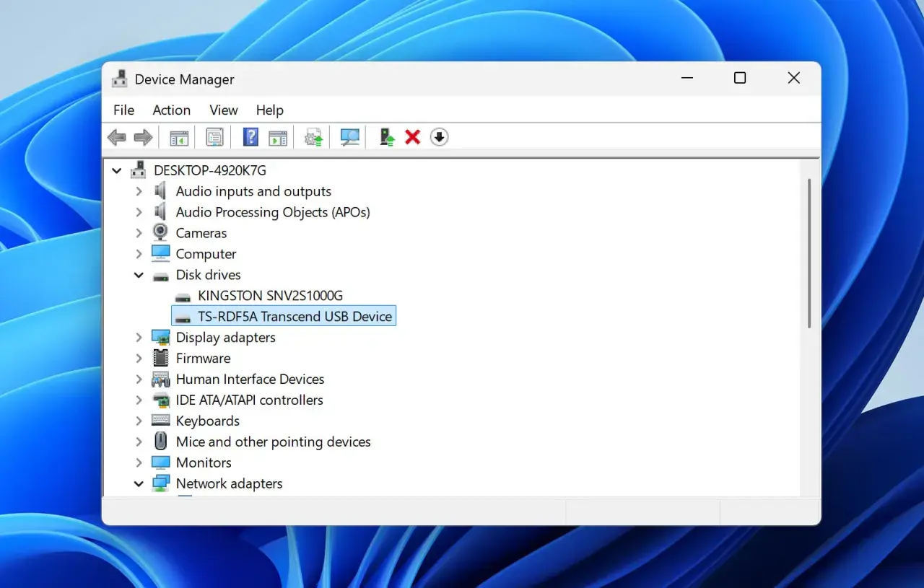924x588 pixels.
Task: Expand Mice and other pointing devices
Action: coord(139,442)
